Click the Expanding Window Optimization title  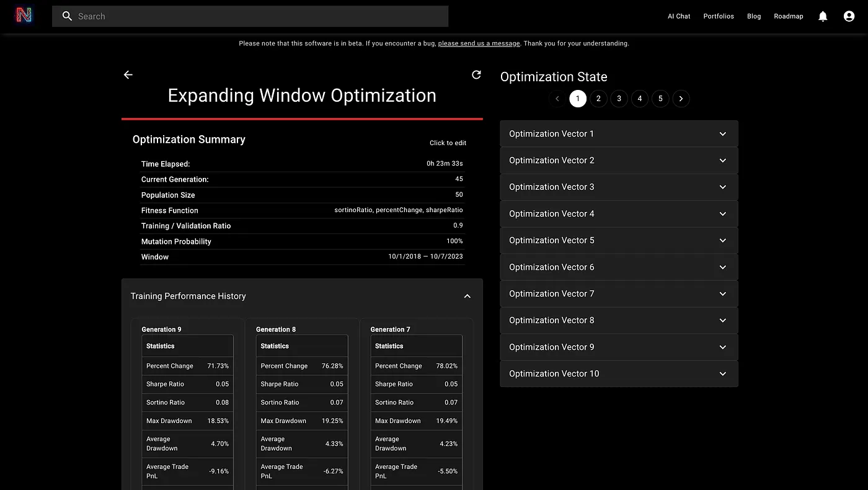pos(302,96)
